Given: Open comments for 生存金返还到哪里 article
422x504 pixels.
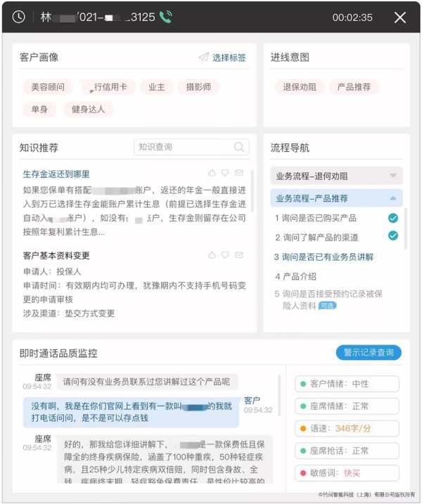Looking at the screenshot, I should click(x=225, y=173).
